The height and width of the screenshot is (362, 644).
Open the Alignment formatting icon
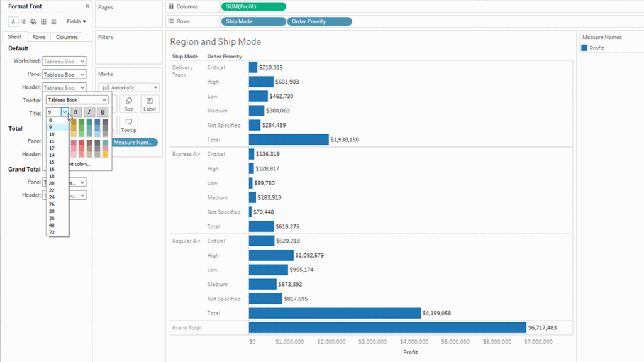(x=23, y=21)
